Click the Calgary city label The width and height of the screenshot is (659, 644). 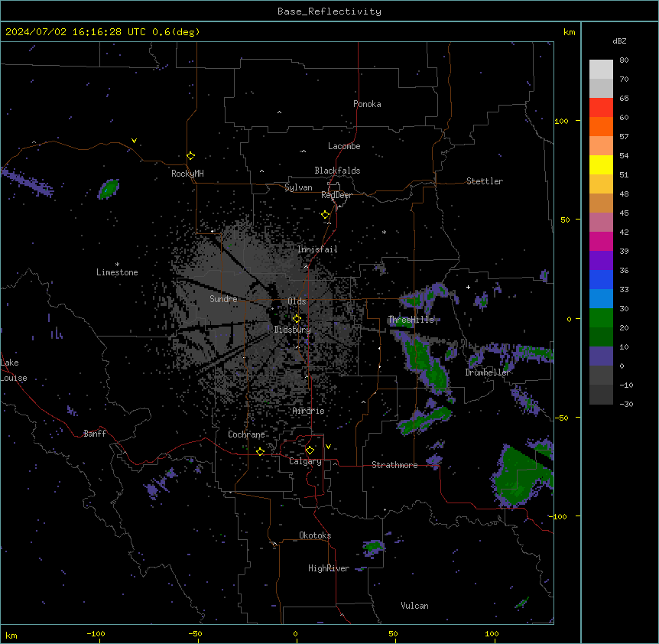click(x=305, y=461)
